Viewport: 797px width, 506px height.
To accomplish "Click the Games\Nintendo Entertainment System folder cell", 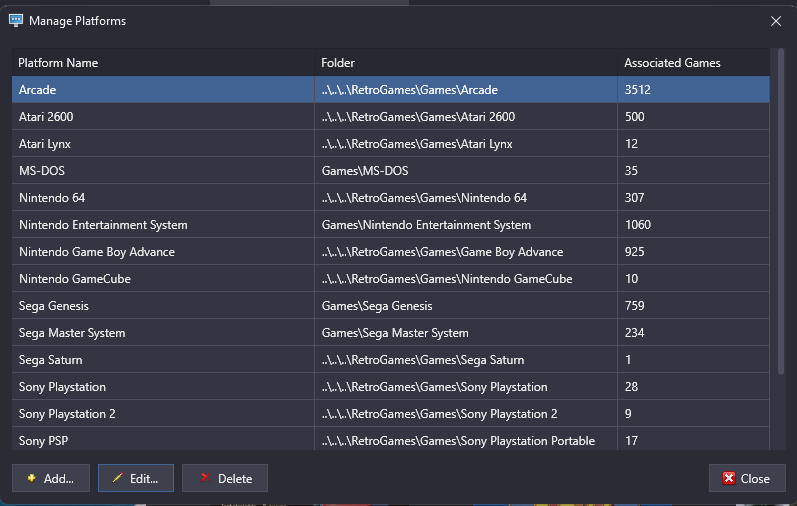I will pos(466,224).
